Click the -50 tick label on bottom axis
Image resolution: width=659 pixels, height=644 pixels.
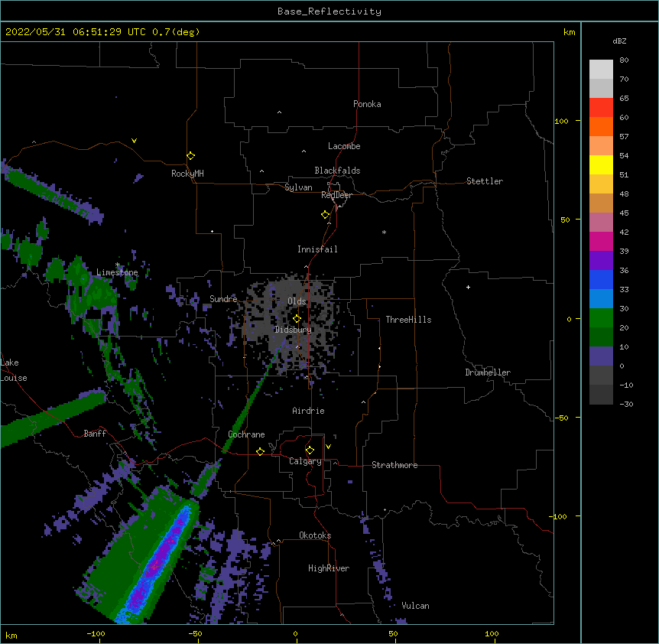[195, 633]
